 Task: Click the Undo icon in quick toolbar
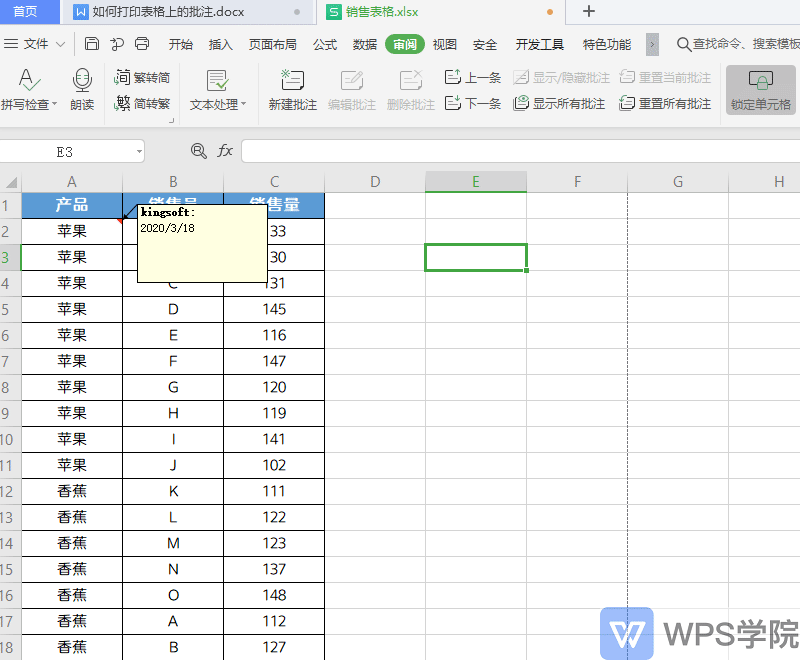(117, 44)
